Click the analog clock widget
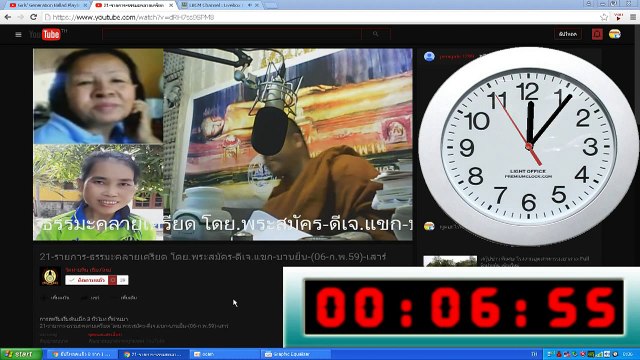The image size is (640, 360). (x=529, y=146)
